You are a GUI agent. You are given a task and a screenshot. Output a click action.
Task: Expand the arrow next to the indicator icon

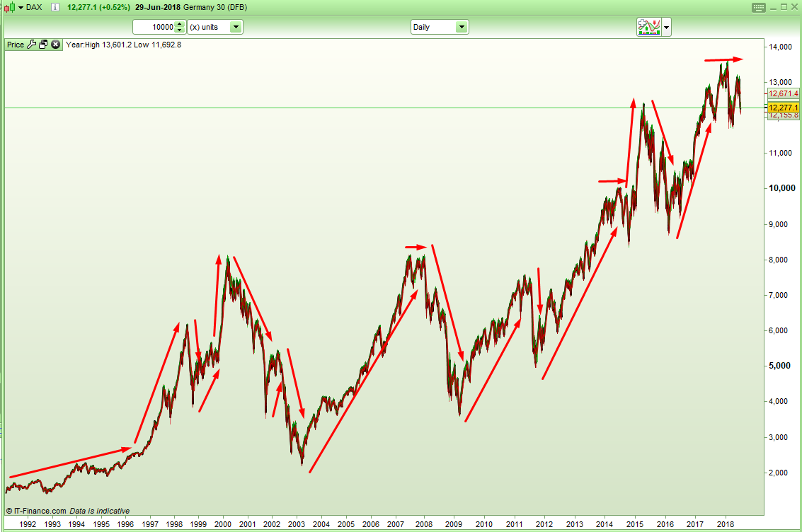click(x=667, y=27)
